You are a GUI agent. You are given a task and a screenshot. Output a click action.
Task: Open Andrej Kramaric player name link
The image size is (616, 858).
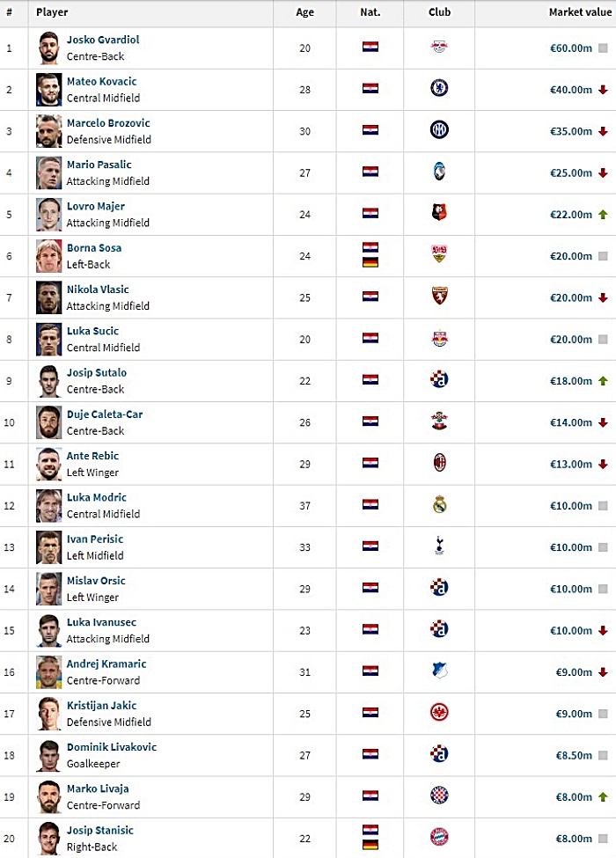[106, 664]
